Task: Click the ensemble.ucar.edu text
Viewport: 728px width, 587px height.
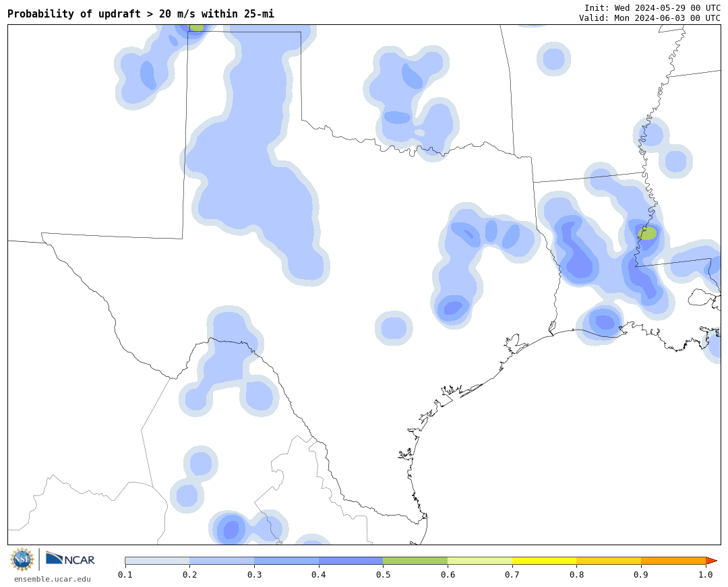Action: (x=53, y=579)
